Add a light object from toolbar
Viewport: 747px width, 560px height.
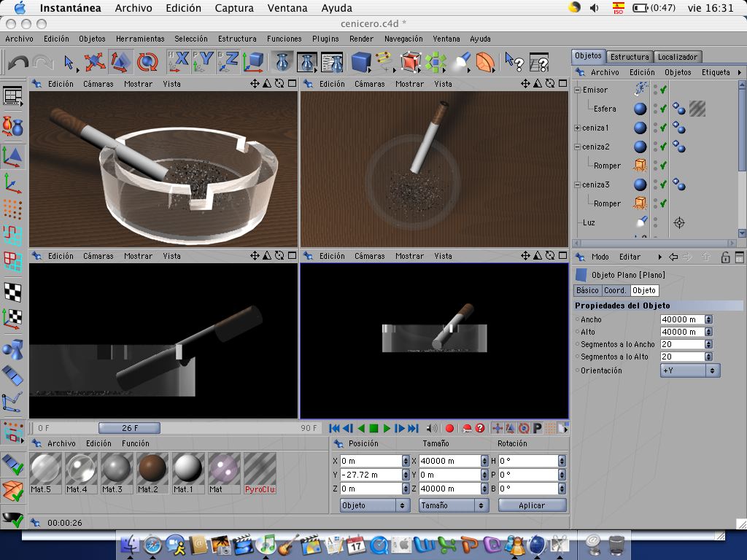click(x=461, y=62)
